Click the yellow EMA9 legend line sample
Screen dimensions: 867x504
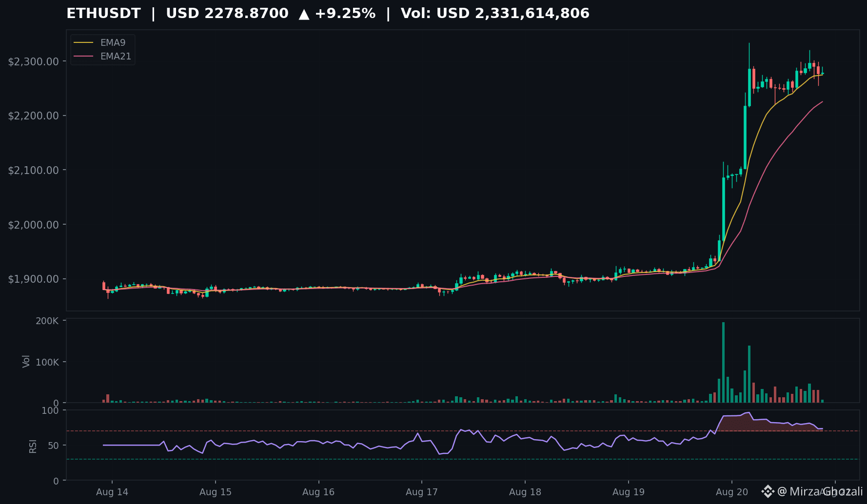(x=83, y=43)
